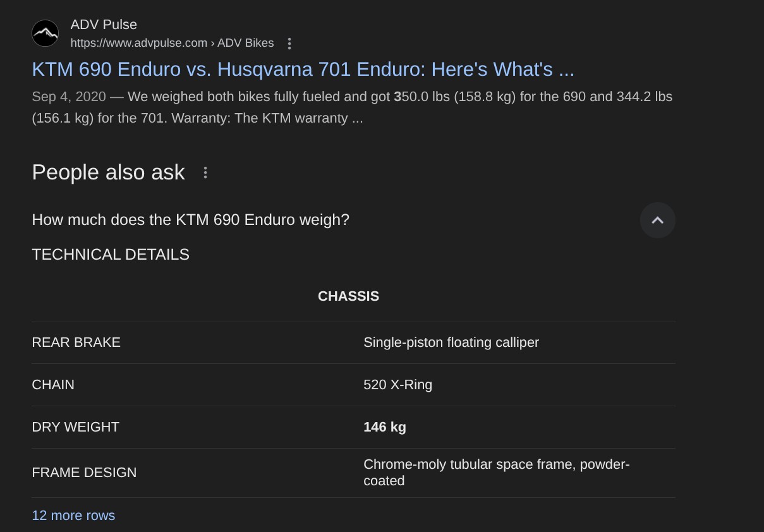The width and height of the screenshot is (764, 532).
Task: Collapse the KTM 690 Enduro weight answer
Action: [658, 220]
